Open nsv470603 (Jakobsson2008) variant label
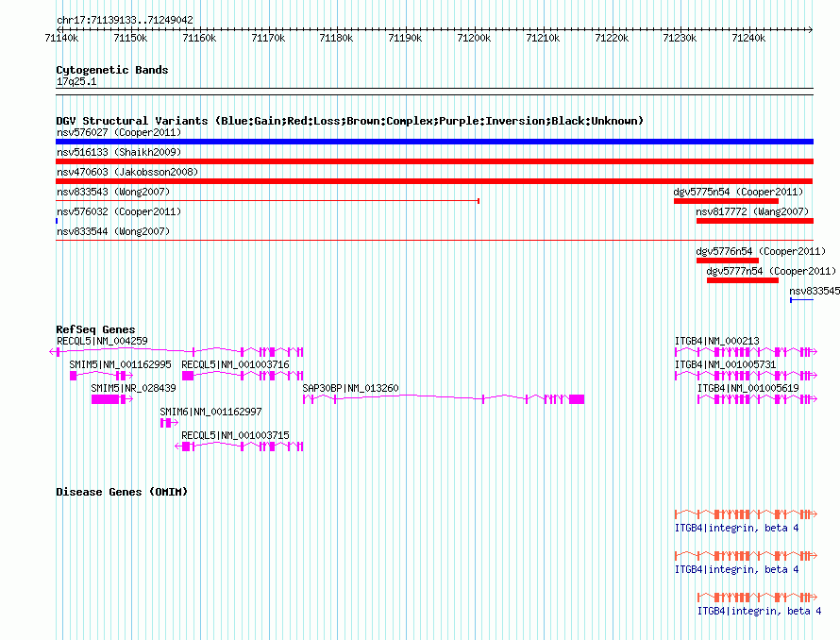This screenshot has width=840, height=640. click(x=127, y=172)
